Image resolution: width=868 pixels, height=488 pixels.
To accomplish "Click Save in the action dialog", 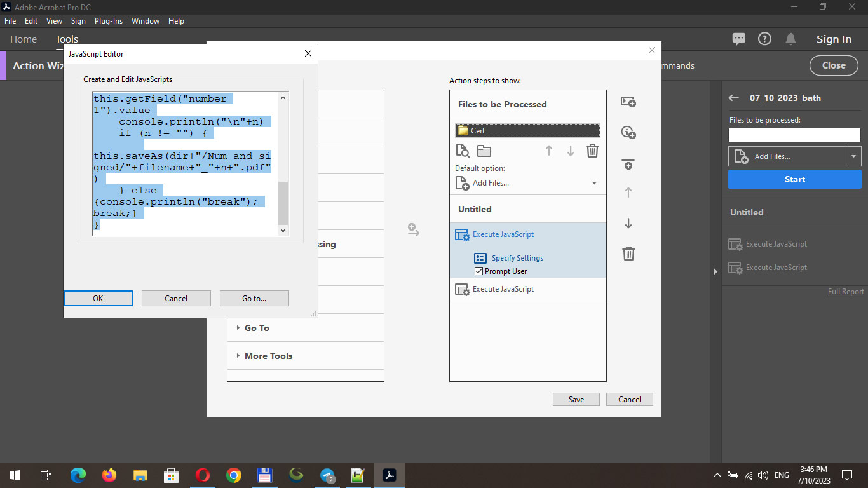I will point(576,400).
